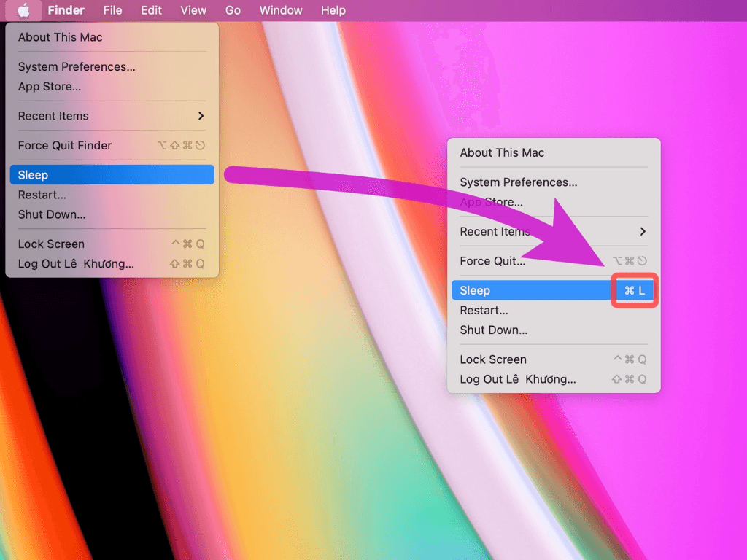Open the Go menu

pyautogui.click(x=233, y=10)
